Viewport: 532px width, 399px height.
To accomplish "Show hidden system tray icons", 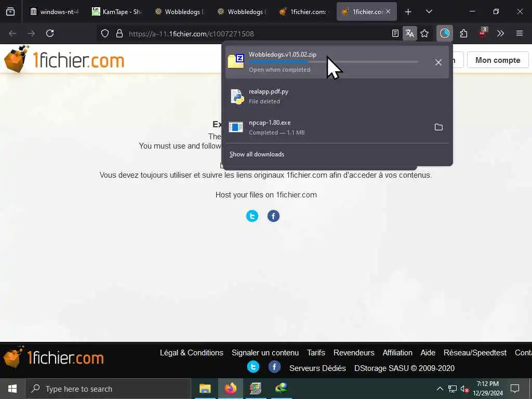I will click(x=440, y=389).
